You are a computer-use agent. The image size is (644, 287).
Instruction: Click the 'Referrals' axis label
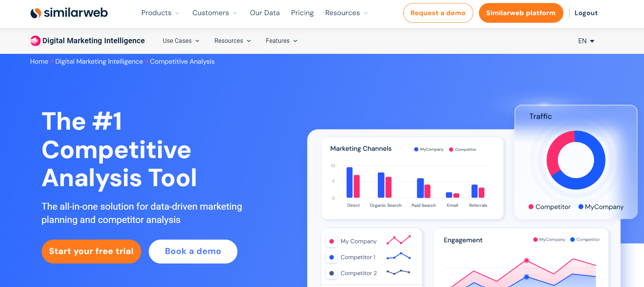tap(478, 205)
